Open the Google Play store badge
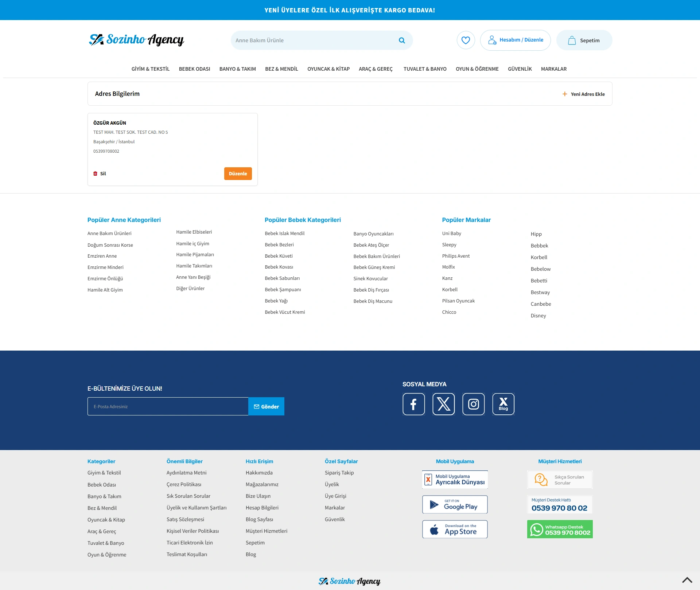The image size is (700, 590). click(455, 504)
